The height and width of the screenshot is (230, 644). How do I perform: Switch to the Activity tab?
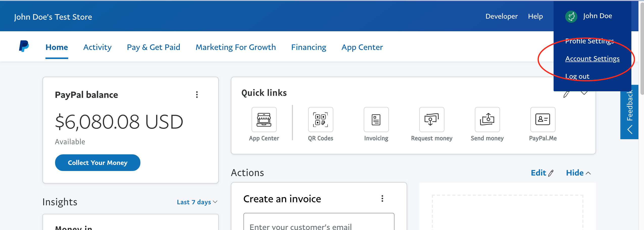tap(97, 47)
